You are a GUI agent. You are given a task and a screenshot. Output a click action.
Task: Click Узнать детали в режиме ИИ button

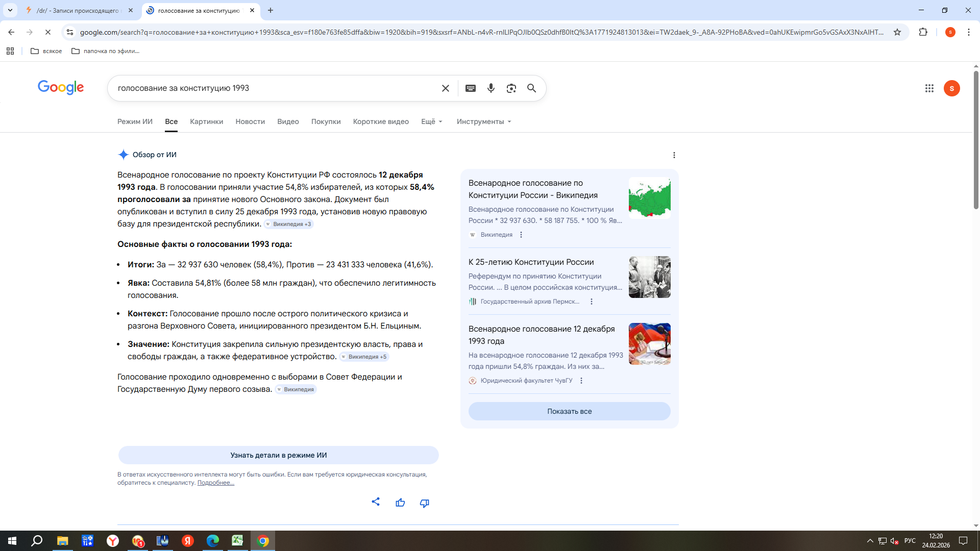coord(278,455)
